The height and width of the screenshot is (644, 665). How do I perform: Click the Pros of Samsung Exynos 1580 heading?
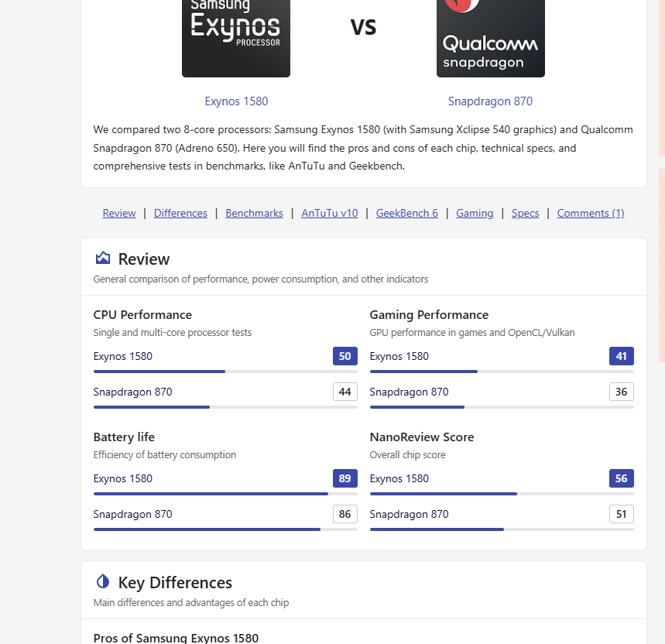tap(176, 638)
